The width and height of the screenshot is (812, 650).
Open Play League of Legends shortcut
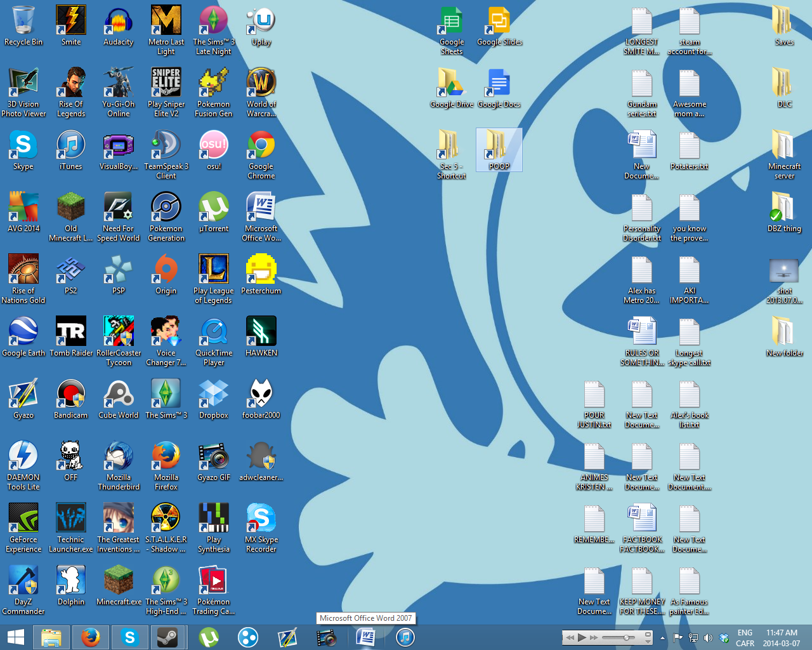tap(214, 279)
